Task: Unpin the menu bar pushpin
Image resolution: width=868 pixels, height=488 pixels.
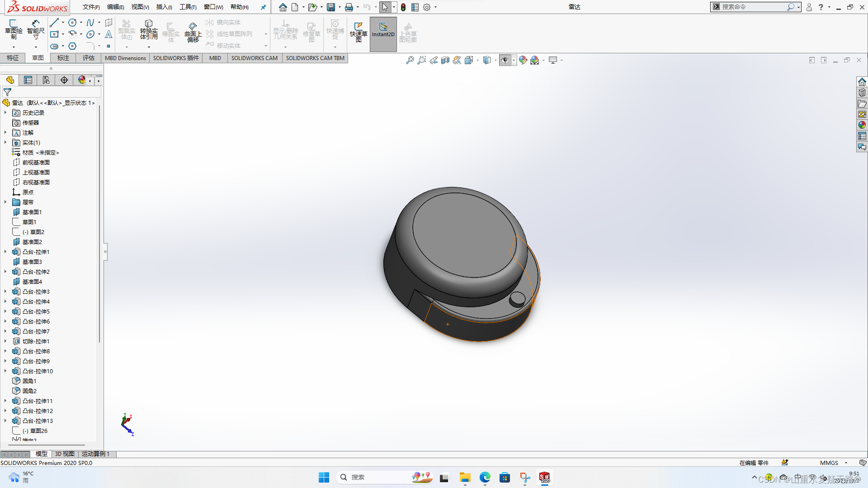Action: point(264,7)
